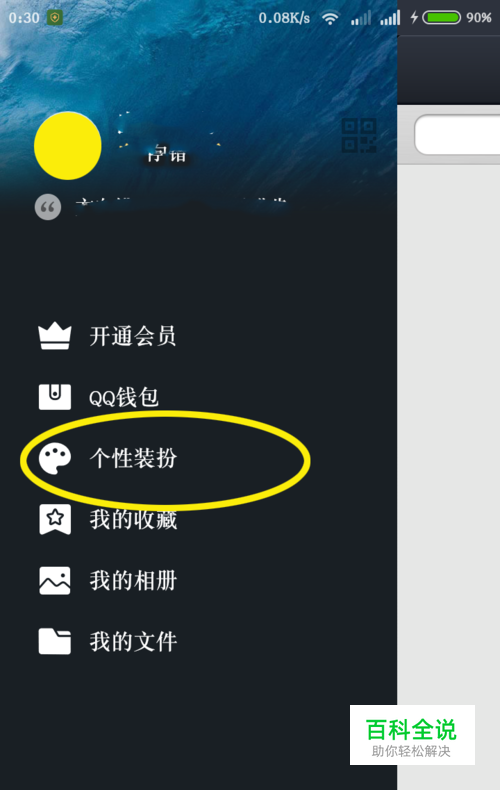
Task: Open the photo album picture icon
Action: pyautogui.click(x=54, y=580)
